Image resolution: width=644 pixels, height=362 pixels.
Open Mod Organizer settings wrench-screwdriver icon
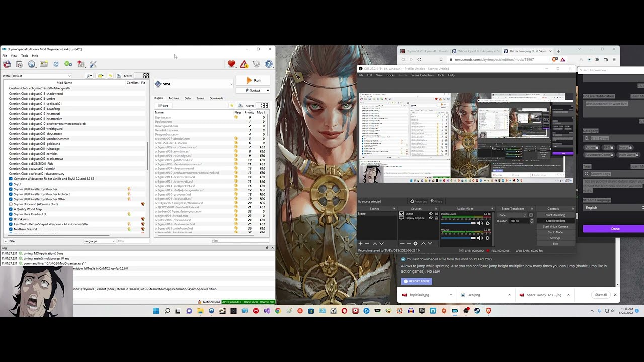(93, 64)
